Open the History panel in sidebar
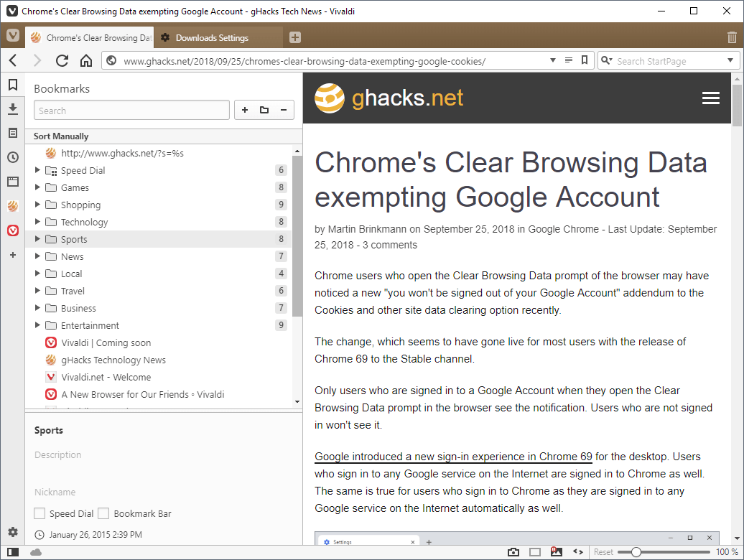 (x=13, y=157)
